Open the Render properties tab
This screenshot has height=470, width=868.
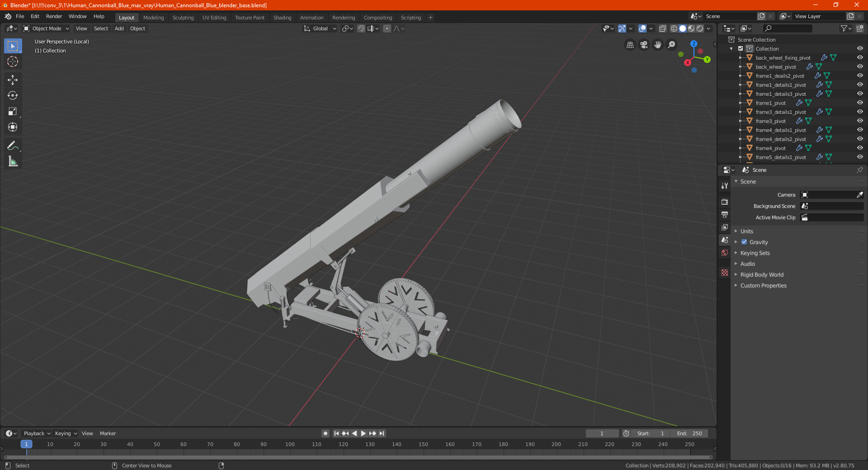(x=725, y=202)
